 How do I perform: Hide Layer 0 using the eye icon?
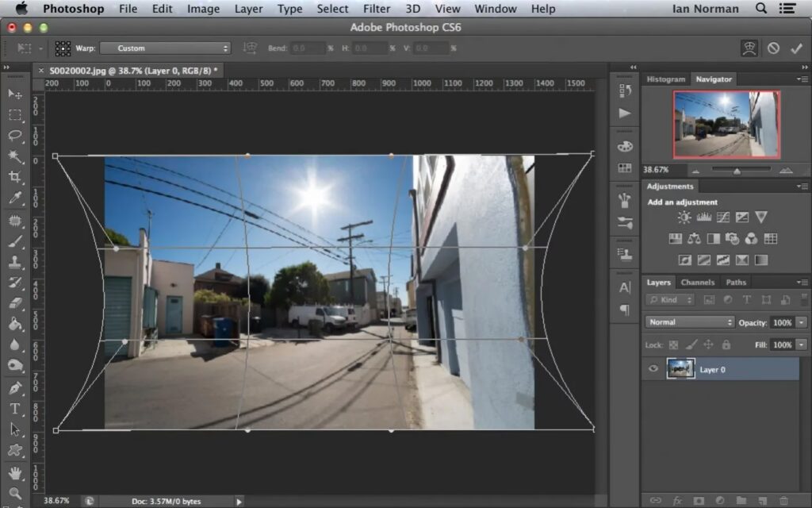(654, 369)
